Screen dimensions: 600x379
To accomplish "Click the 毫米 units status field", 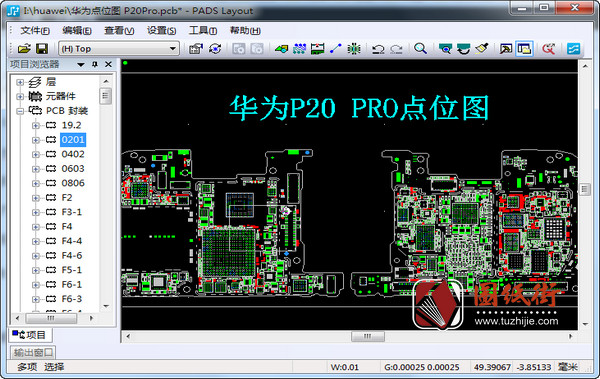I will click(567, 367).
